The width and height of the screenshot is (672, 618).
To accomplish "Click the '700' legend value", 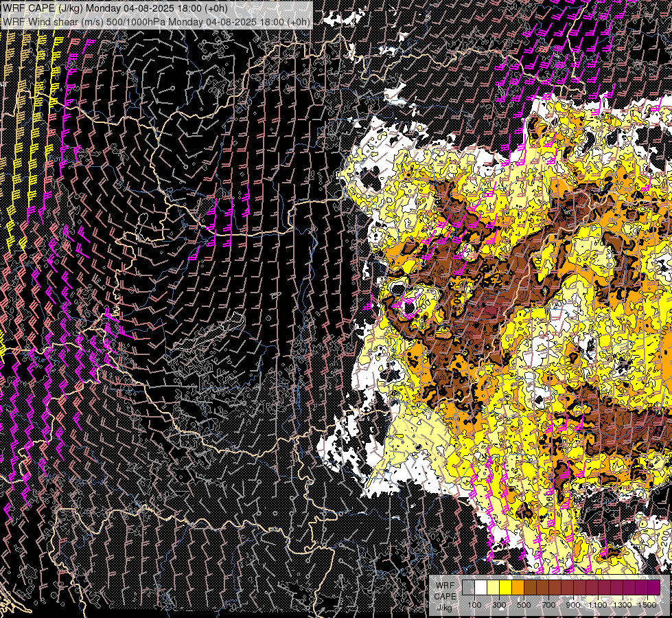I will click(x=548, y=605).
